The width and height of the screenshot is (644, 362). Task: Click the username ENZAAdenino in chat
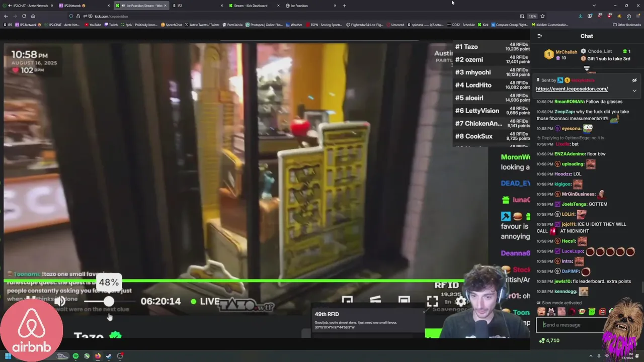coord(570,154)
